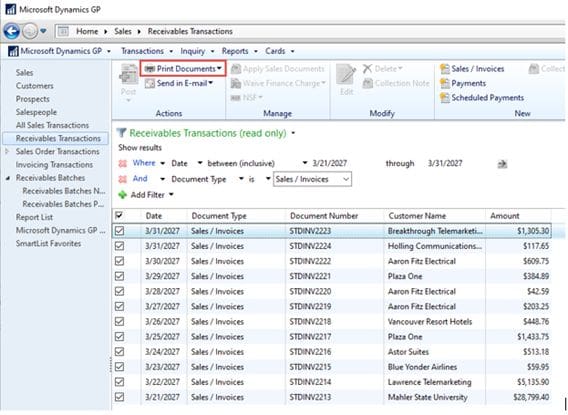Viewport: 568px width, 415px height.
Task: Click the end date 3/31/2027 field
Action: [445, 163]
